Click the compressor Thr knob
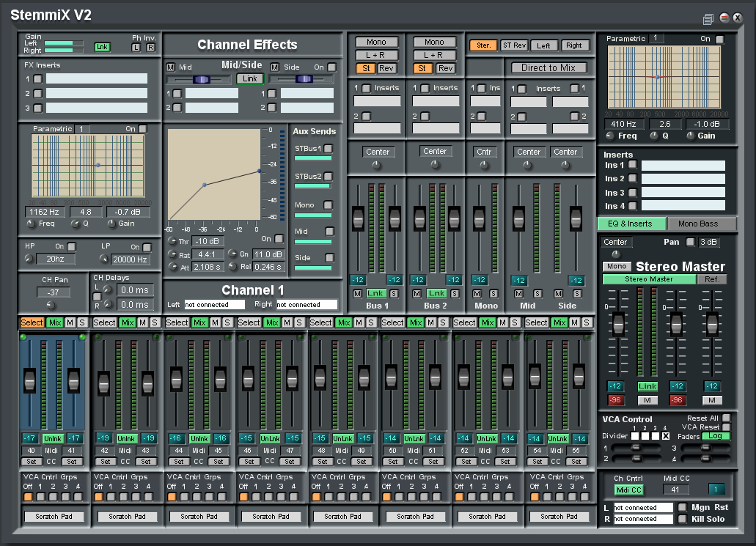The image size is (756, 546). (x=172, y=241)
